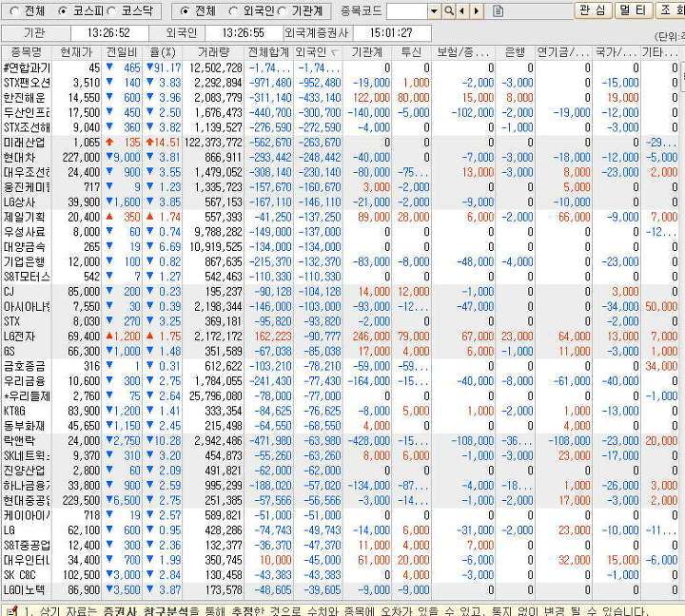The image size is (685, 616).
Task: Click the 기관 time label
Action: tap(35, 33)
